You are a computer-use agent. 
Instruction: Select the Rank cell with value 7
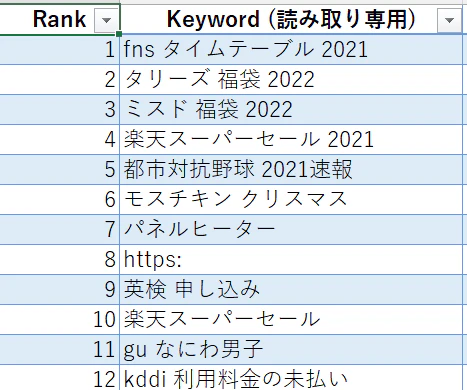coord(59,229)
